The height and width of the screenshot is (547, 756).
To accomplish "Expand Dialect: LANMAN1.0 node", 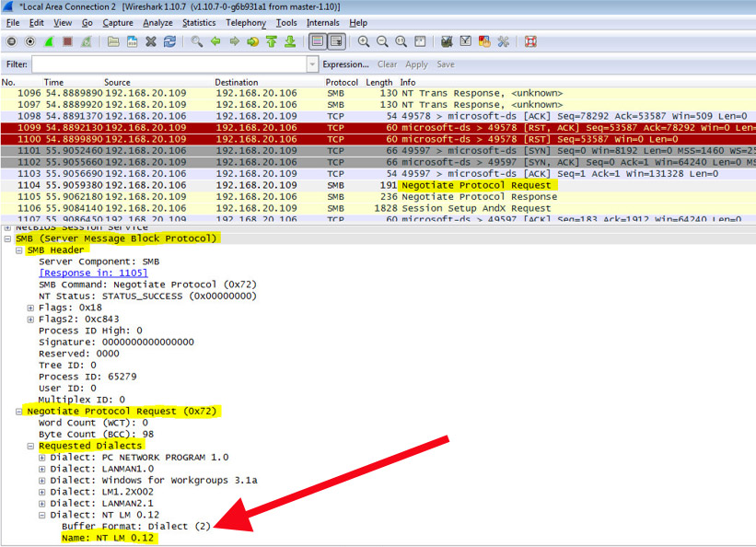I will click(42, 469).
